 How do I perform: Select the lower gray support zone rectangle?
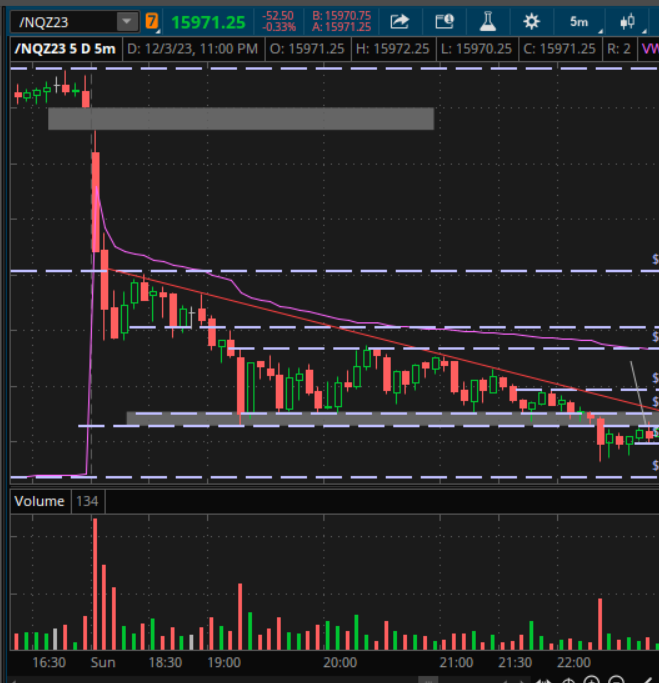point(380,418)
